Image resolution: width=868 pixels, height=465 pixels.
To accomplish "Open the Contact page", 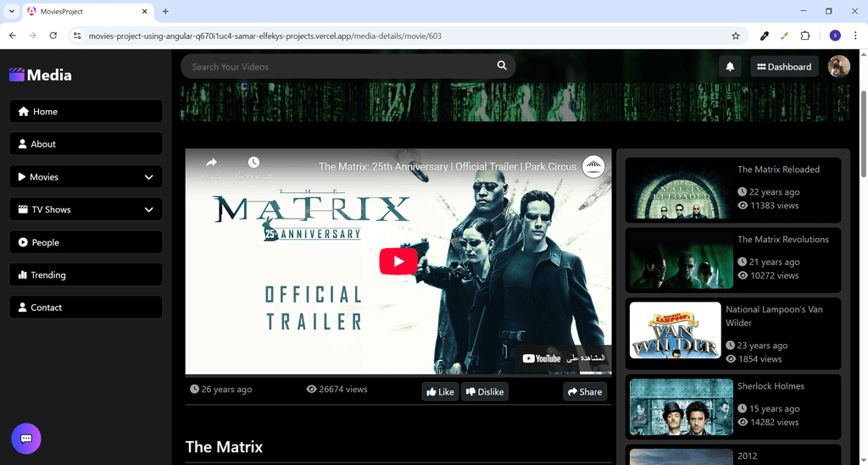I will 86,307.
